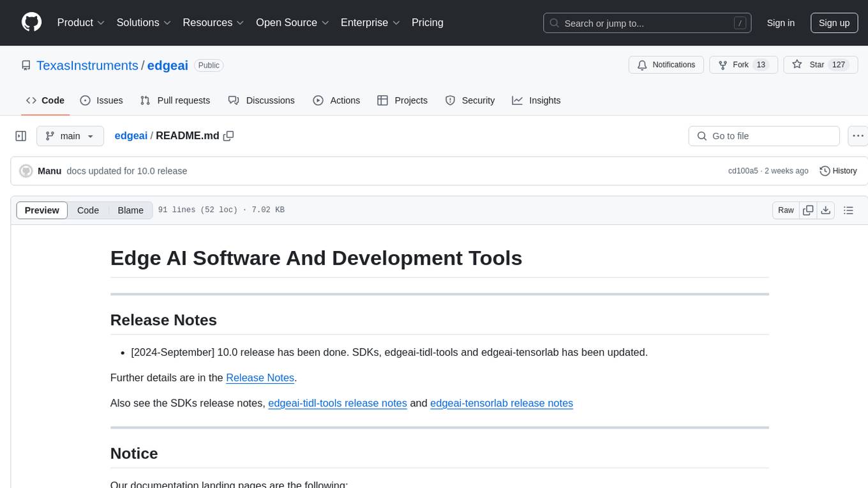The image size is (868, 488).
Task: Open edgeai-tidl-tools release notes link
Action: 338,403
